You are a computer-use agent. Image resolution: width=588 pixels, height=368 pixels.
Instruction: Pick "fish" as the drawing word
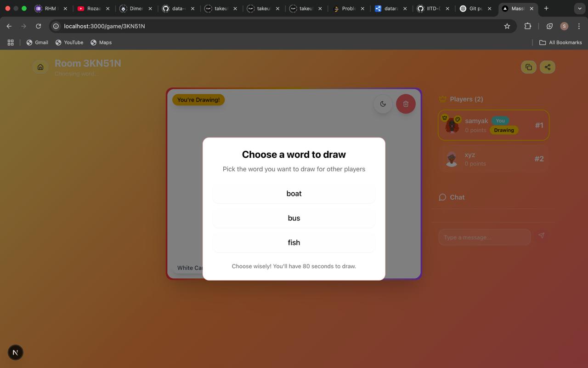(x=294, y=242)
